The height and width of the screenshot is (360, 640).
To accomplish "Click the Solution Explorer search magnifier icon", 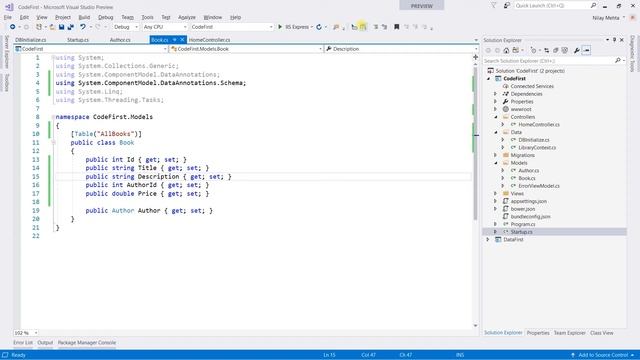I will click(618, 60).
